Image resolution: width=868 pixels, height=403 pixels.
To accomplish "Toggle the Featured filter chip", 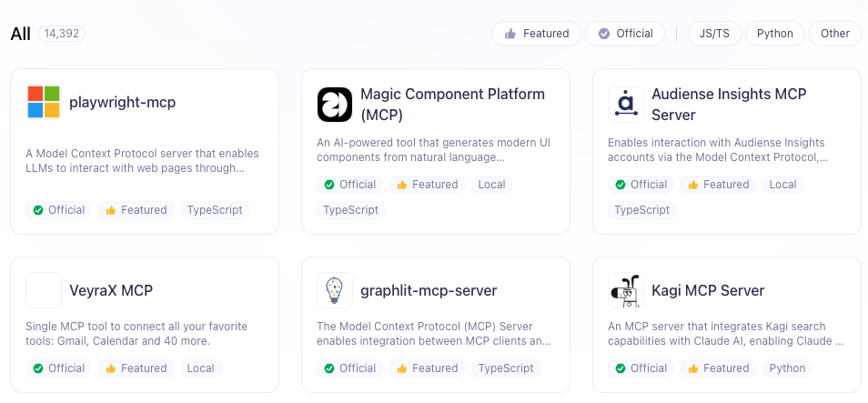I will pos(536,34).
